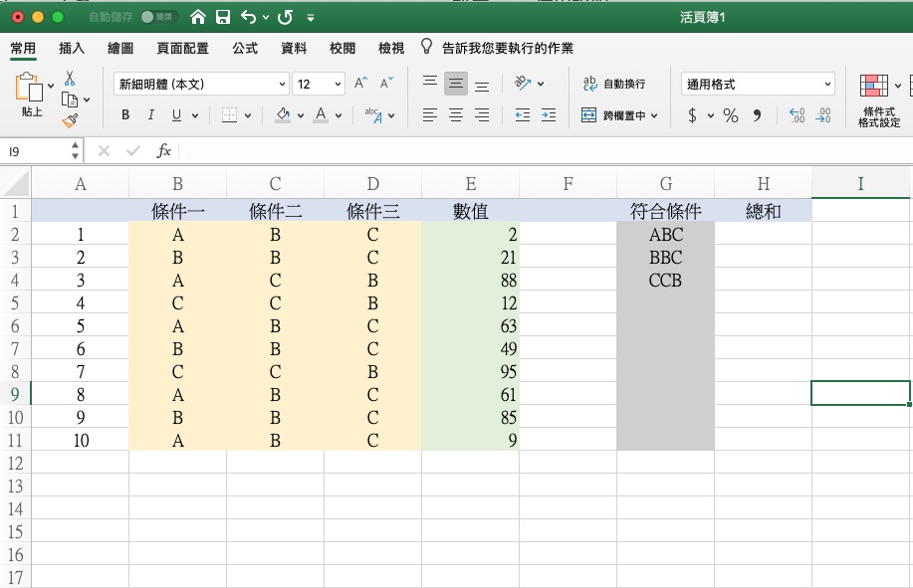Click the Home icon in title bar
This screenshot has height=588, width=913.
pos(198,18)
